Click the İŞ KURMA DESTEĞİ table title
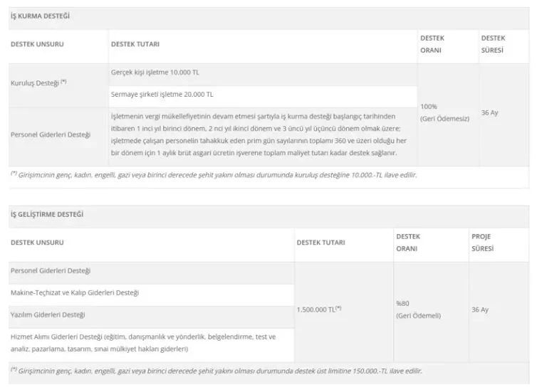This screenshot has width=537, height=392. [x=40, y=15]
